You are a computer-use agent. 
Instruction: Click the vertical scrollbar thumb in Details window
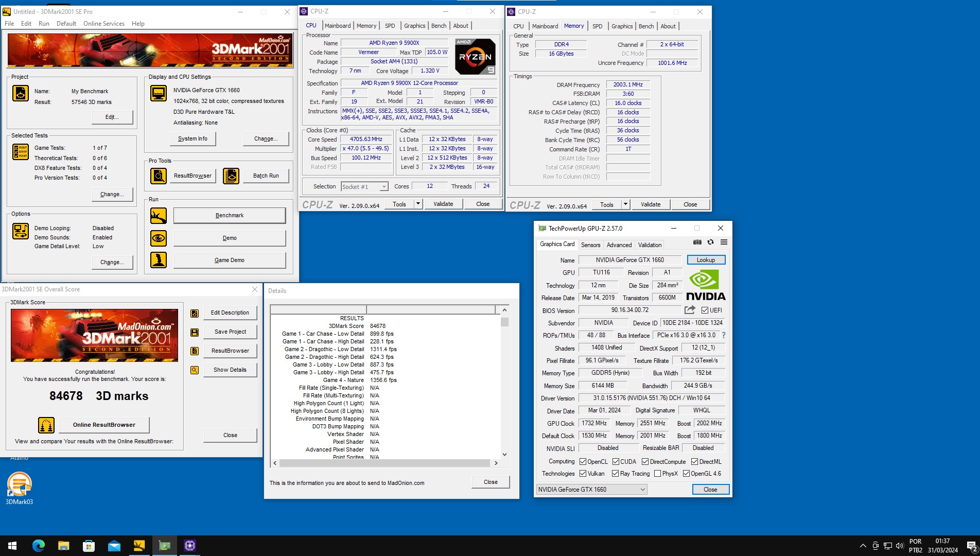point(505,322)
